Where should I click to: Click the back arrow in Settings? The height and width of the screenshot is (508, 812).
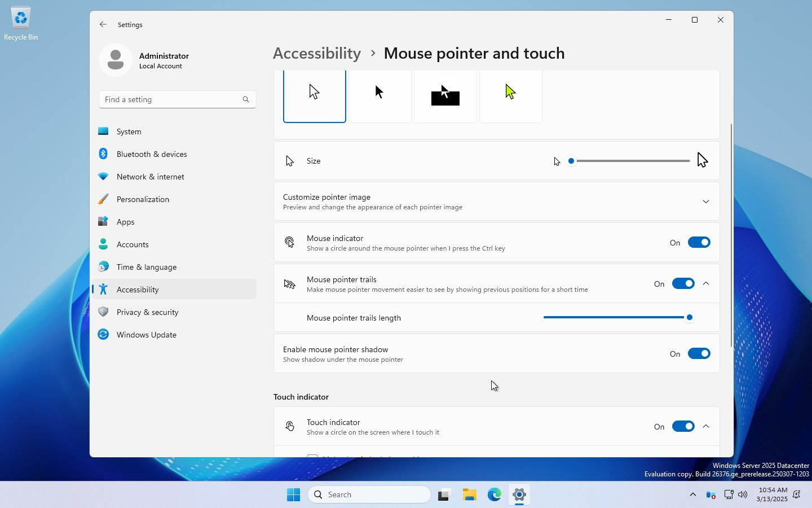103,24
